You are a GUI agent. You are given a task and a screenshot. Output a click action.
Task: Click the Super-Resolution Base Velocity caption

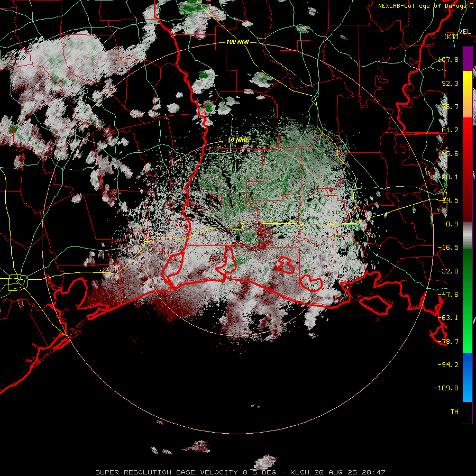(x=240, y=472)
